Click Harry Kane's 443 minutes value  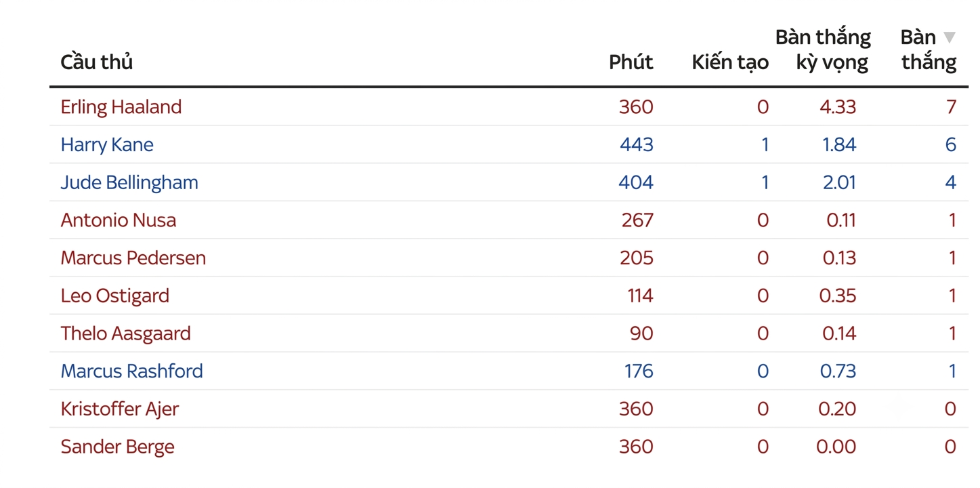click(637, 145)
